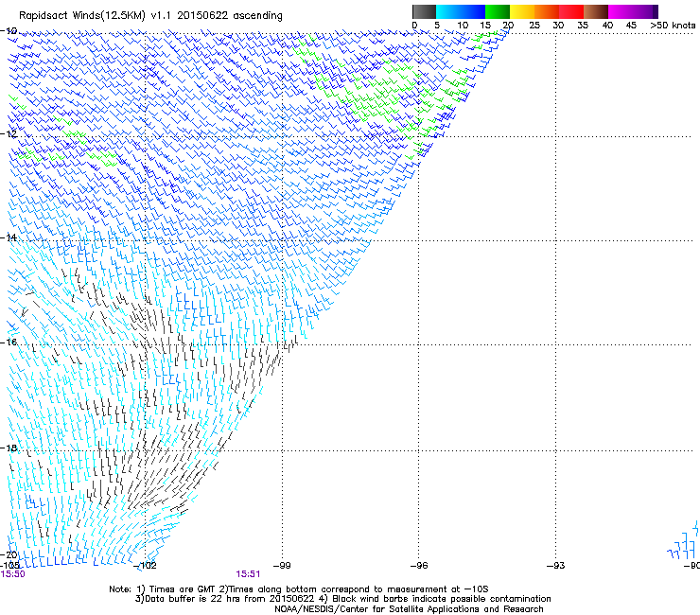Select the -102 longitude axis label
This screenshot has width=700, height=615.
coord(146,566)
